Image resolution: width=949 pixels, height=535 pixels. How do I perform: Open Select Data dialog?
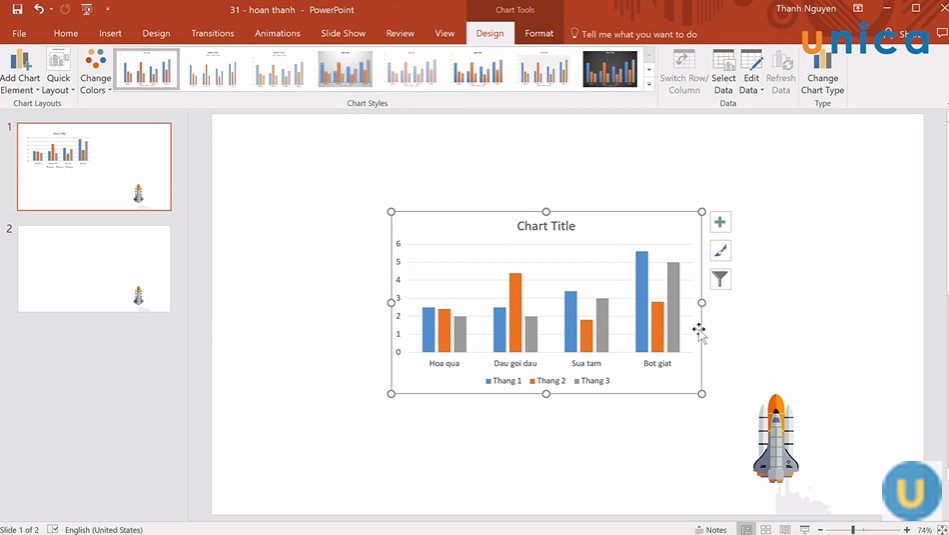[x=723, y=71]
